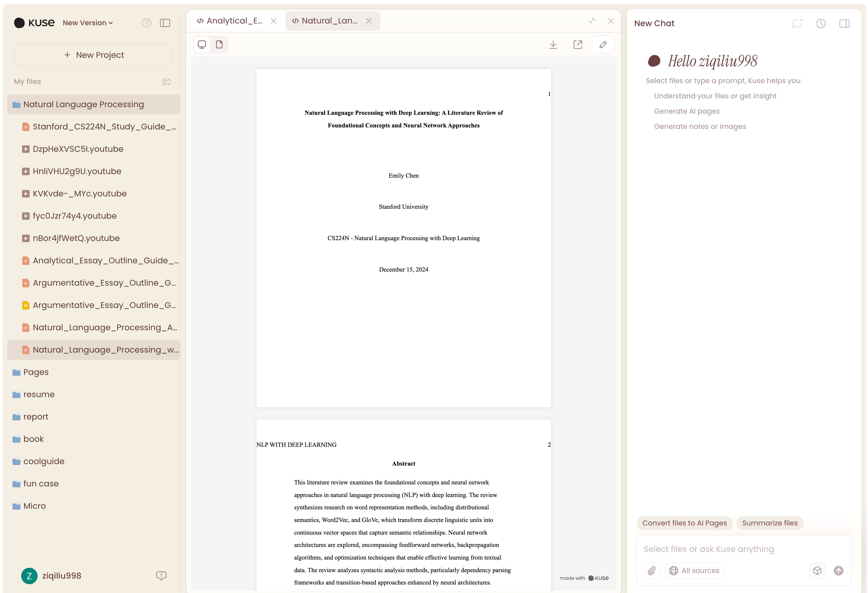Image resolution: width=868 pixels, height=593 pixels.
Task: Expand the report folder
Action: pyautogui.click(x=93, y=417)
